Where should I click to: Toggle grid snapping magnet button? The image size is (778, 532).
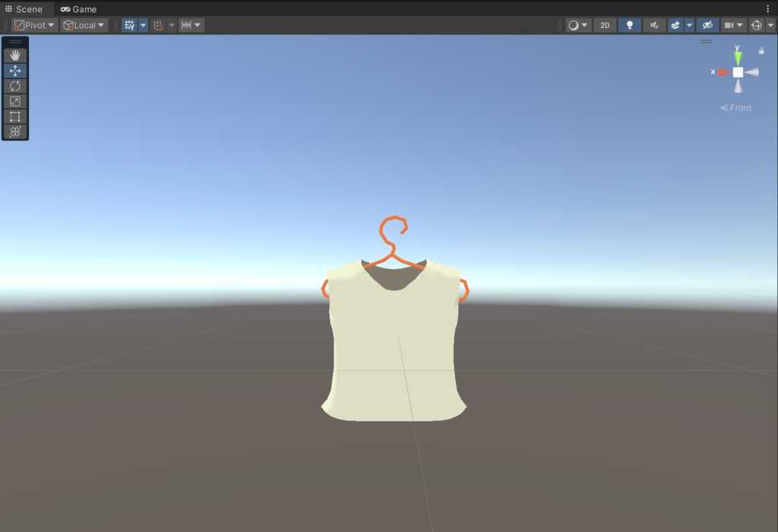pyautogui.click(x=158, y=25)
